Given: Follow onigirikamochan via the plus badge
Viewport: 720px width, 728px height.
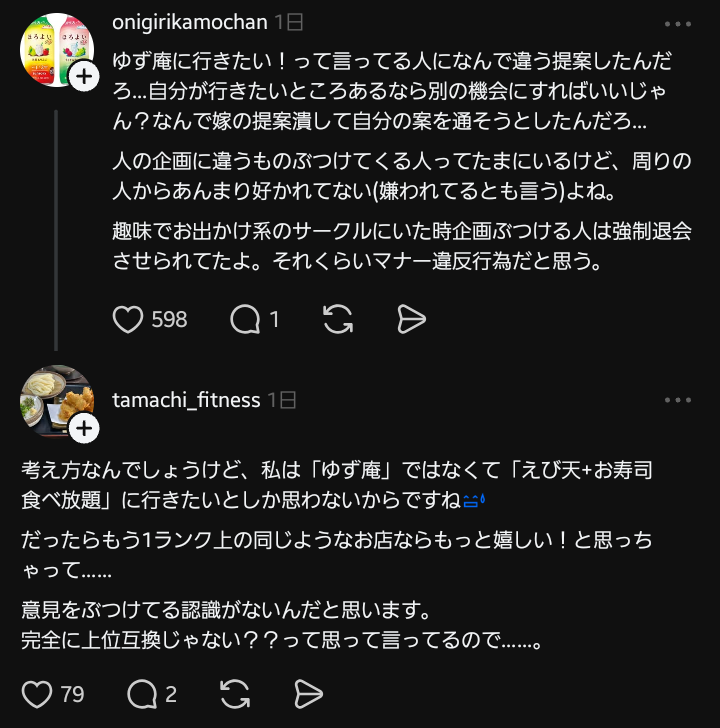Looking at the screenshot, I should [x=84, y=76].
